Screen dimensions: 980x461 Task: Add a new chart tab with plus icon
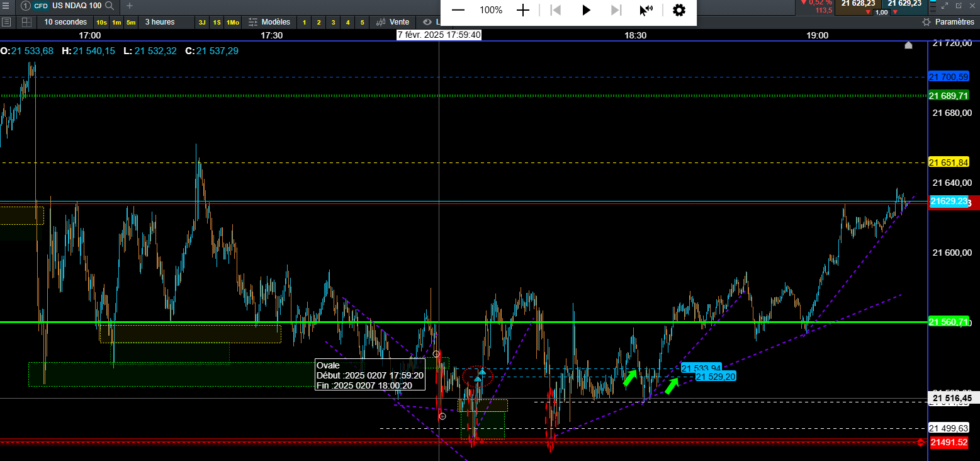point(130,6)
